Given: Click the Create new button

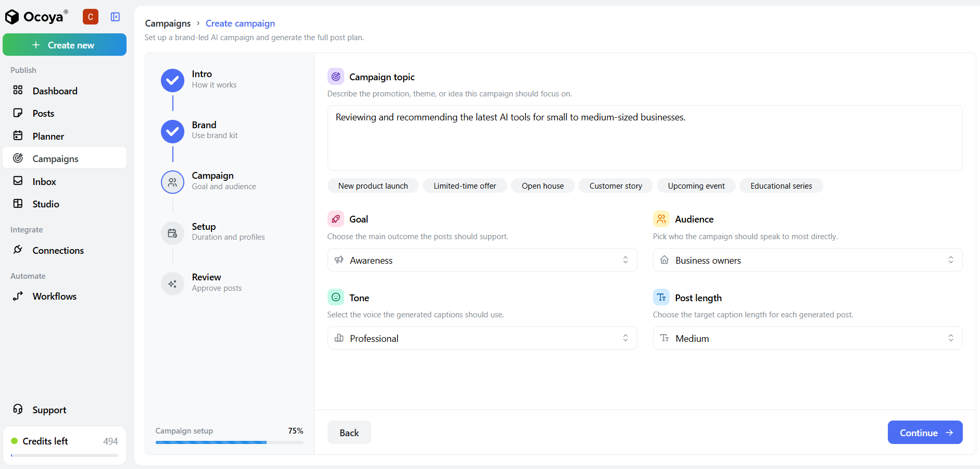Looking at the screenshot, I should pyautogui.click(x=65, y=45).
